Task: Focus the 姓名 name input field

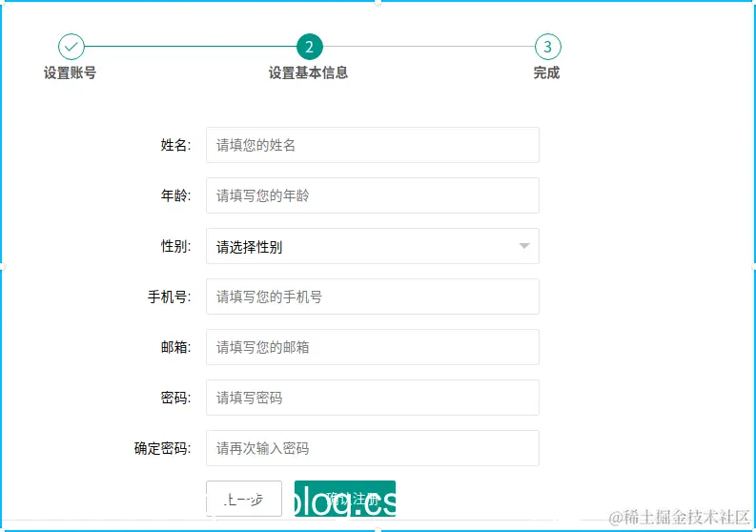Action: point(372,145)
